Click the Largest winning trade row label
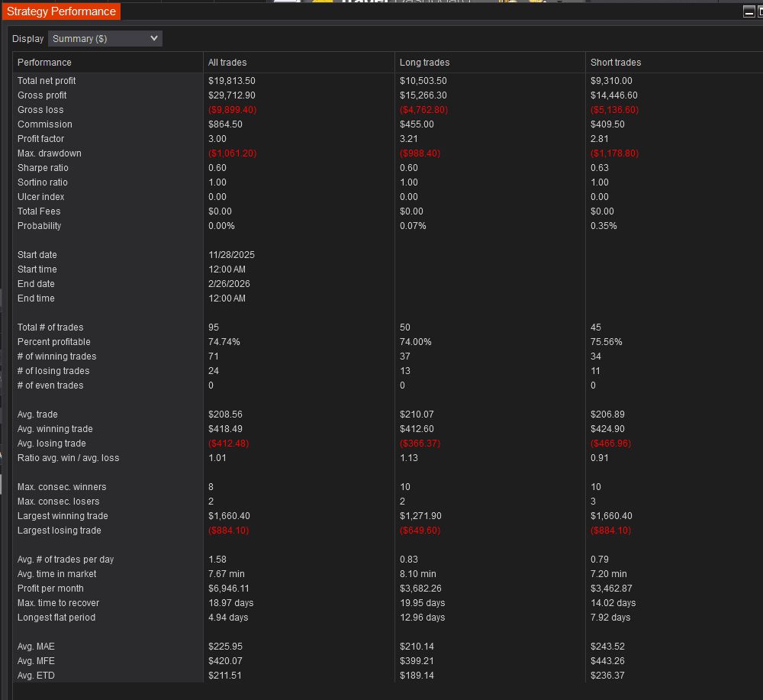 [x=63, y=516]
